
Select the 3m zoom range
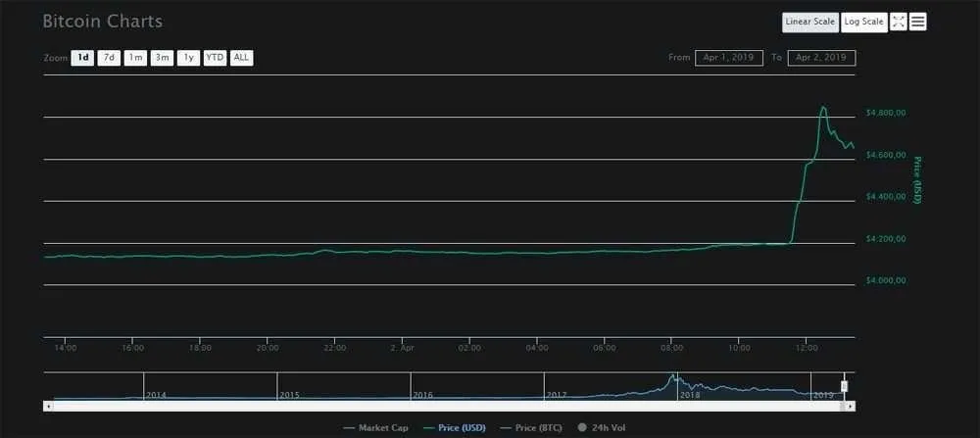point(162,58)
